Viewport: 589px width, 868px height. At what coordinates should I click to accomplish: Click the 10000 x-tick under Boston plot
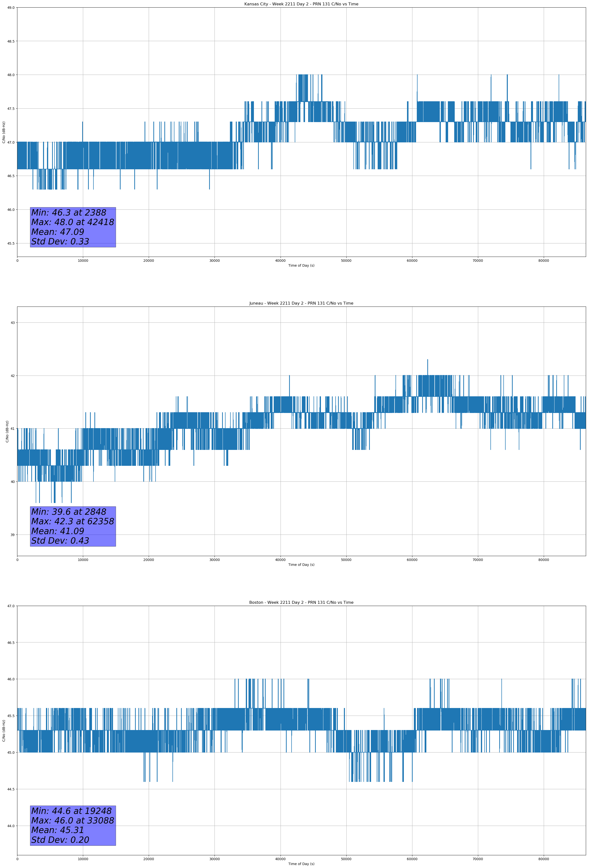pyautogui.click(x=83, y=859)
